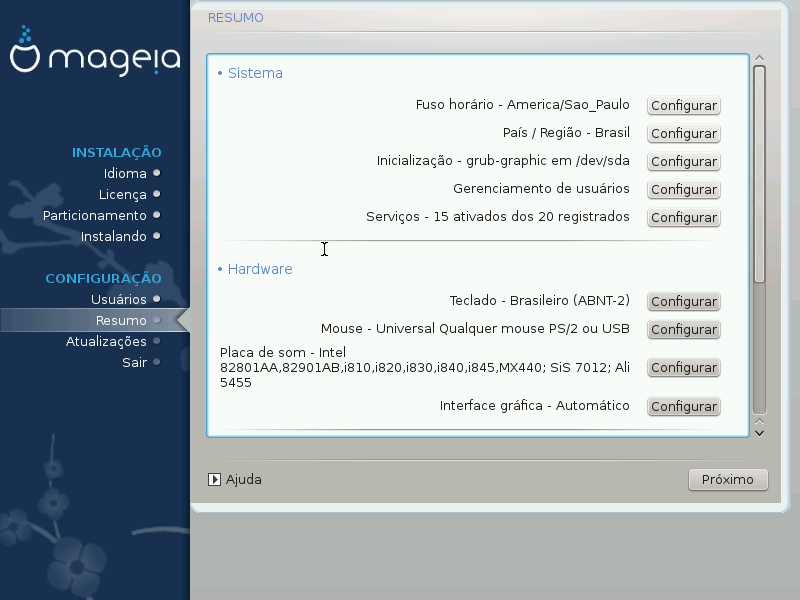The width and height of the screenshot is (800, 600).
Task: Select Idioma step in sidebar
Action: [125, 173]
